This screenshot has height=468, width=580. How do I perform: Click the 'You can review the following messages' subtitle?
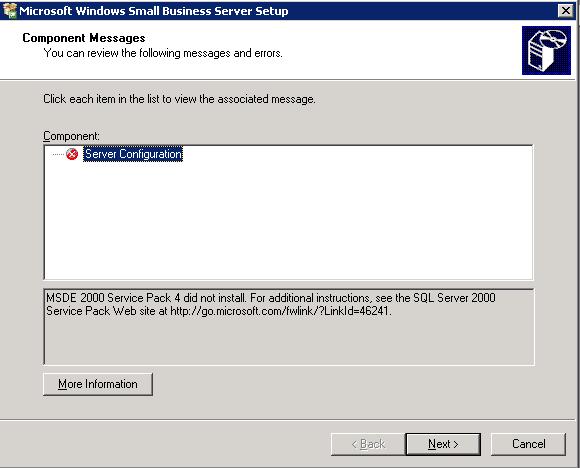tap(163, 53)
